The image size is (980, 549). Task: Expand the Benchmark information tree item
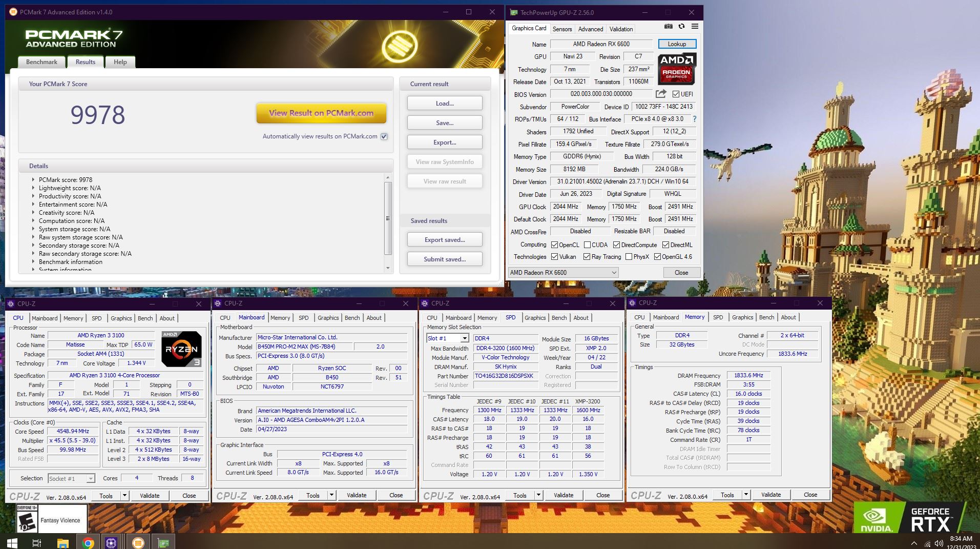point(33,261)
